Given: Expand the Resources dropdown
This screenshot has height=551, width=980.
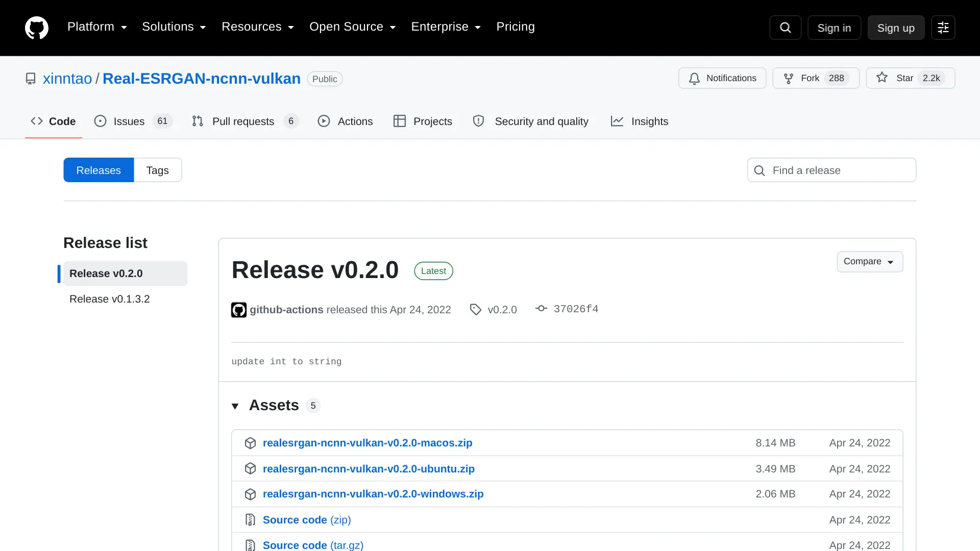Looking at the screenshot, I should pyautogui.click(x=258, y=27).
